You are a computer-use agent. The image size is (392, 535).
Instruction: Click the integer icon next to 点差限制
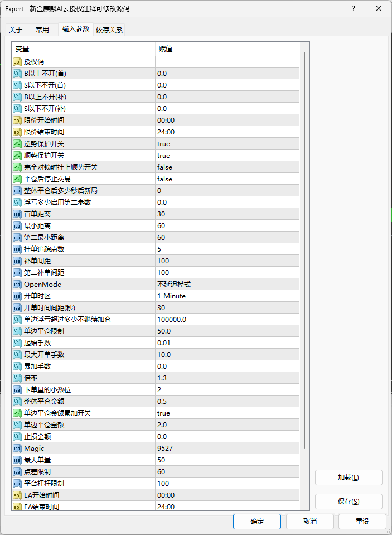click(x=17, y=471)
